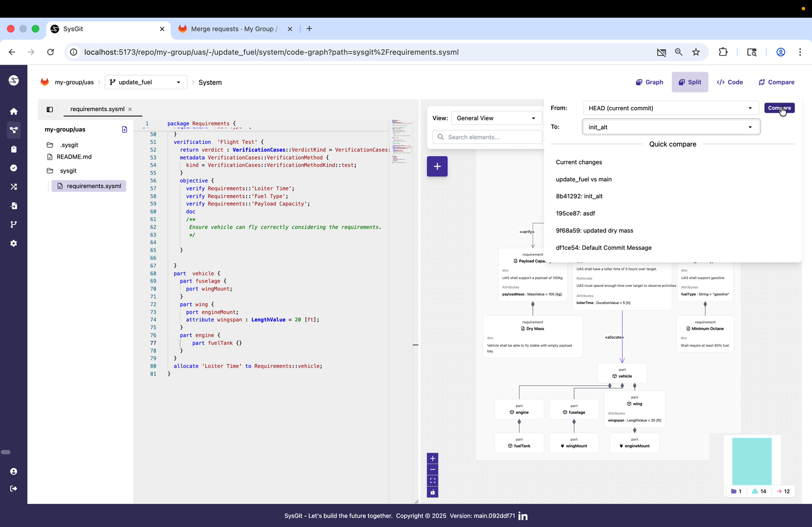Toggle the file tree sidebar panel
Screen dimensions: 812x527
49,109
